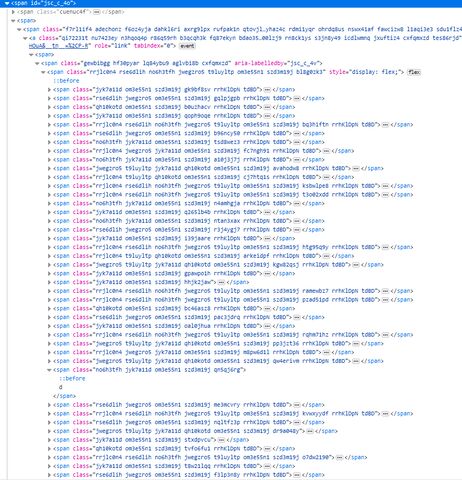The height and width of the screenshot is (480, 462).
Task: Expand the span containing class gk9bf8sv
Action: pos(49,90)
